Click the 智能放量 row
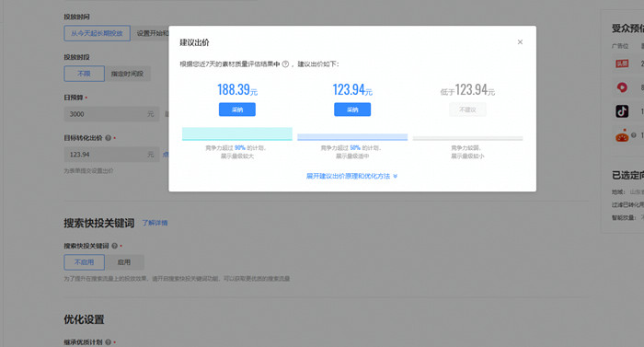This screenshot has height=347, width=644. click(x=627, y=217)
